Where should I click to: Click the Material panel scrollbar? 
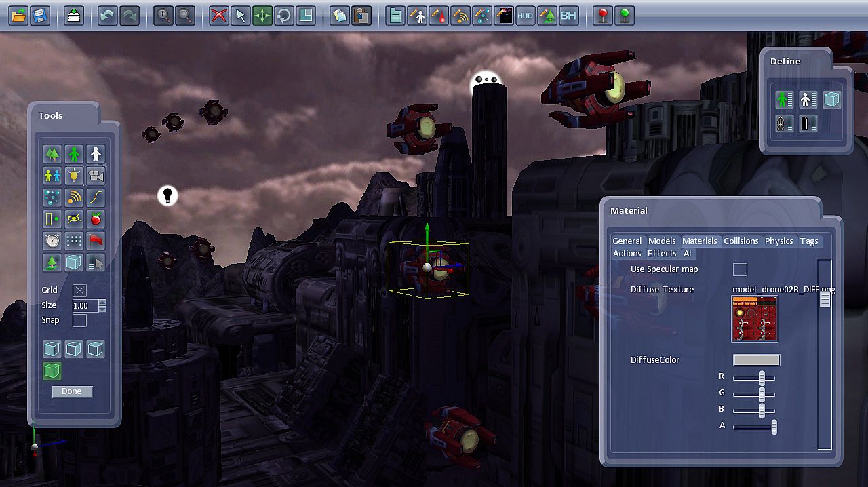(825, 355)
